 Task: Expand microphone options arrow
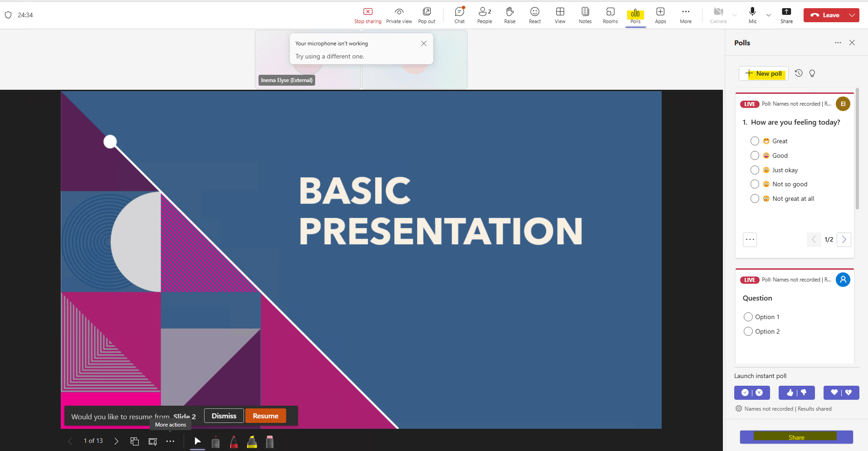pos(769,15)
